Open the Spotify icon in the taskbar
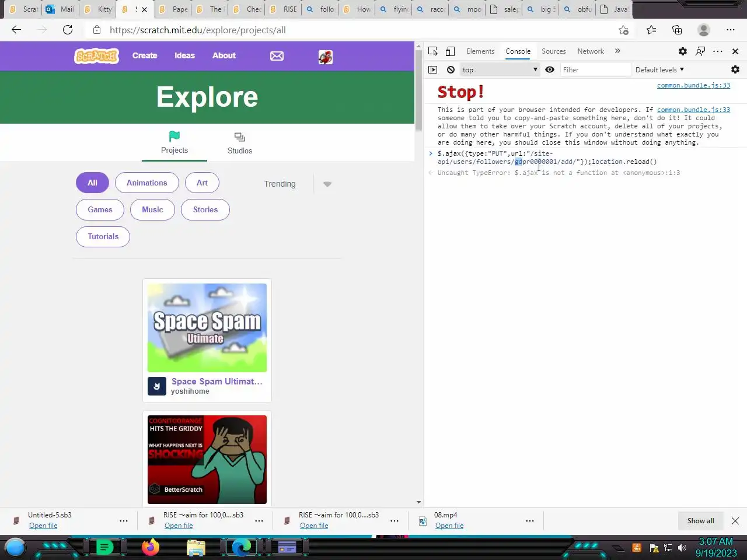Viewport: 747px width, 560px height. pyautogui.click(x=104, y=547)
